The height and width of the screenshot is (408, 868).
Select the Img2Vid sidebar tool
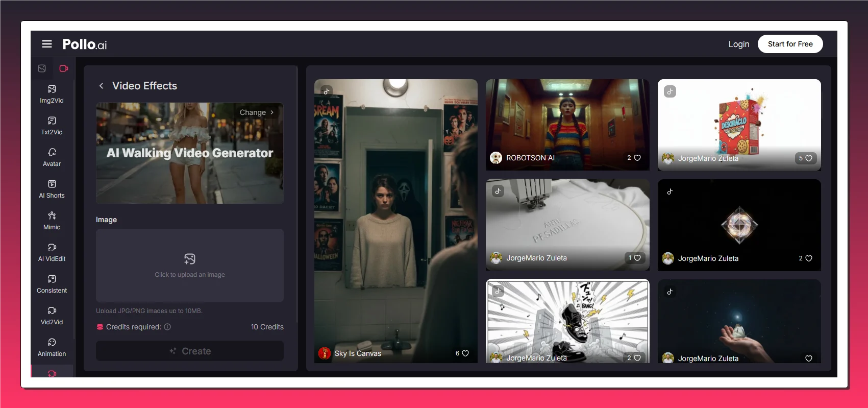point(52,94)
